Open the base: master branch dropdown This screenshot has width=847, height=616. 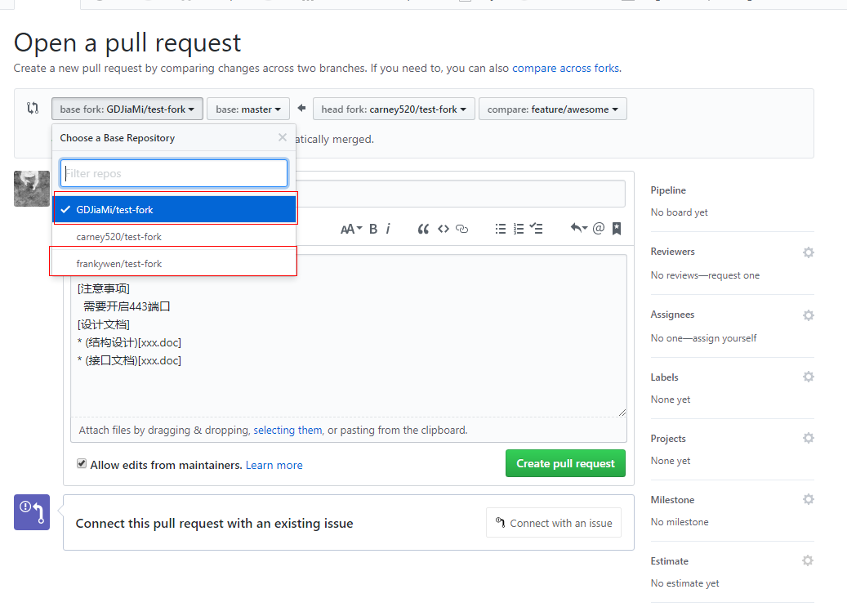click(x=248, y=109)
